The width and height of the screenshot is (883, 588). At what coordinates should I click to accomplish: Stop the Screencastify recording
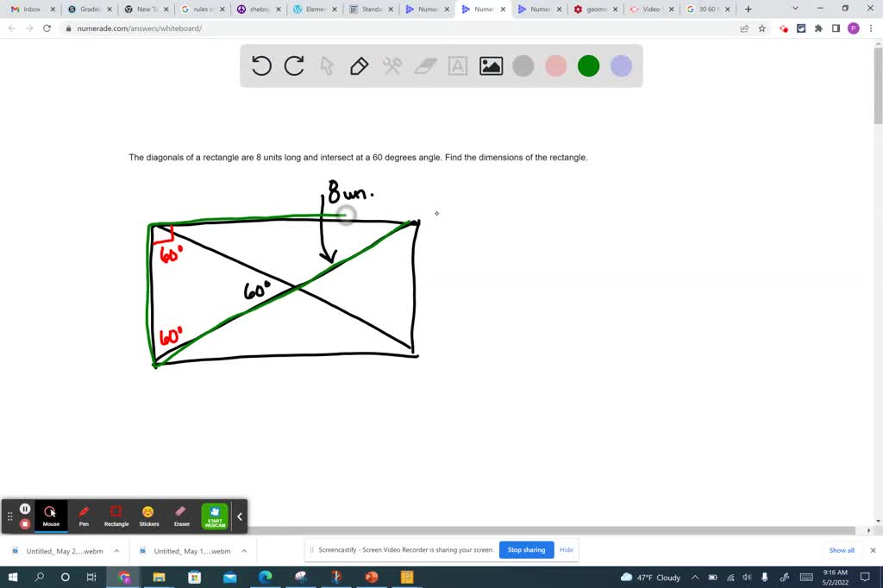[25, 523]
